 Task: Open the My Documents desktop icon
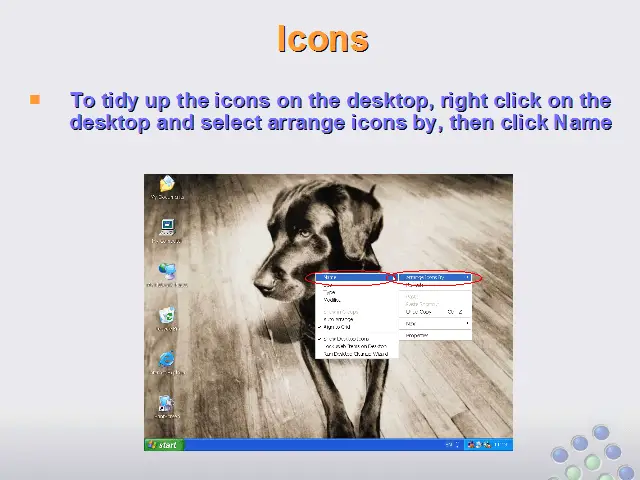coord(166,185)
